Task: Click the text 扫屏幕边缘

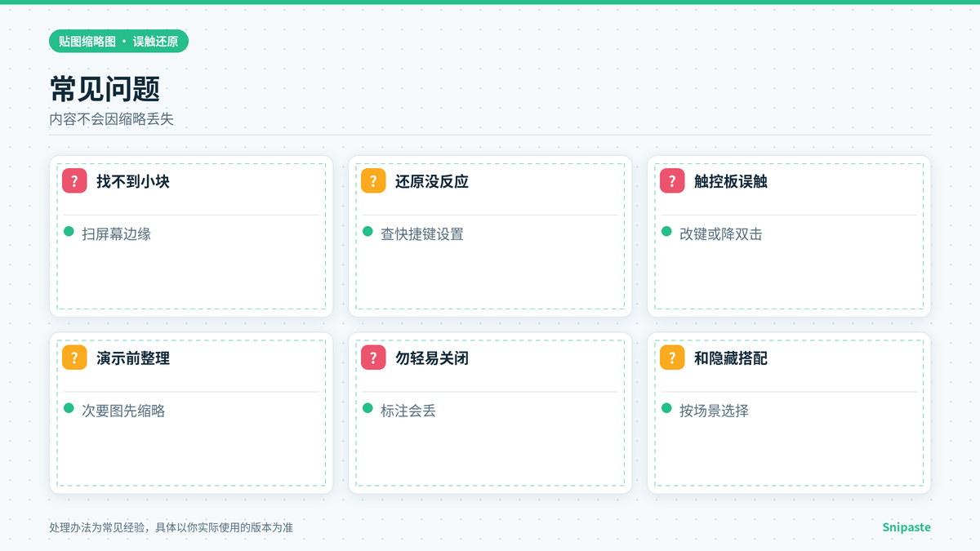Action: pyautogui.click(x=117, y=234)
